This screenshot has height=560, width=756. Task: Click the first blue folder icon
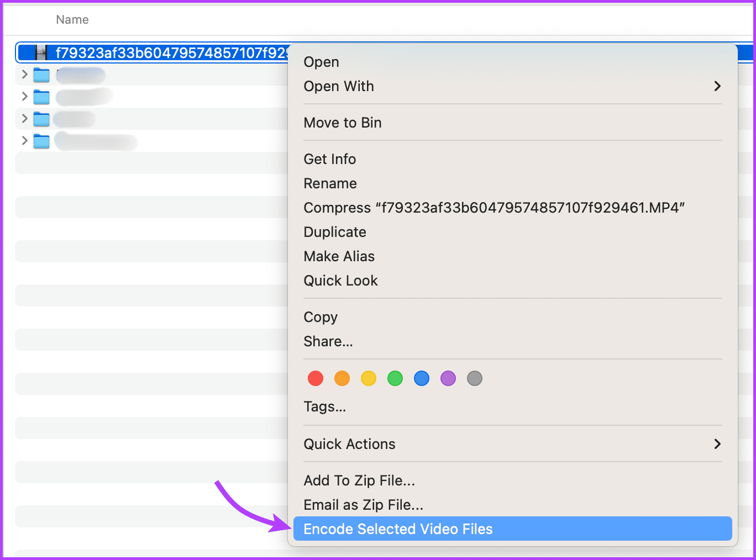click(41, 75)
